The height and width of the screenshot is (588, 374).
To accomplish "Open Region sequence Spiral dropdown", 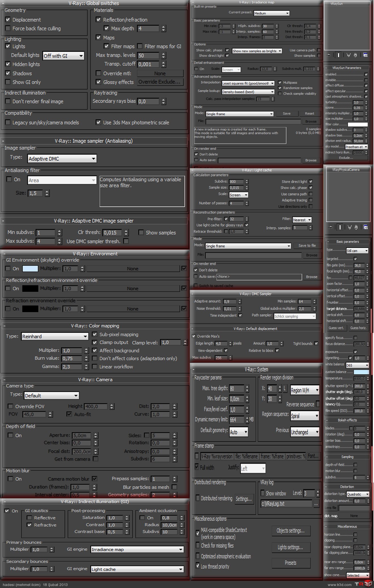I will [x=305, y=416].
